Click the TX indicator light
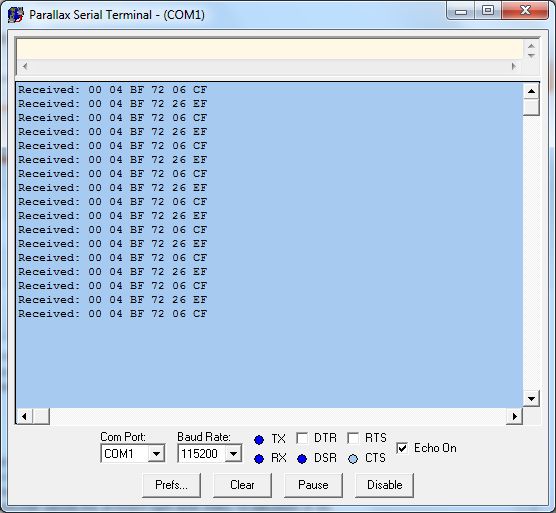 coord(259,440)
